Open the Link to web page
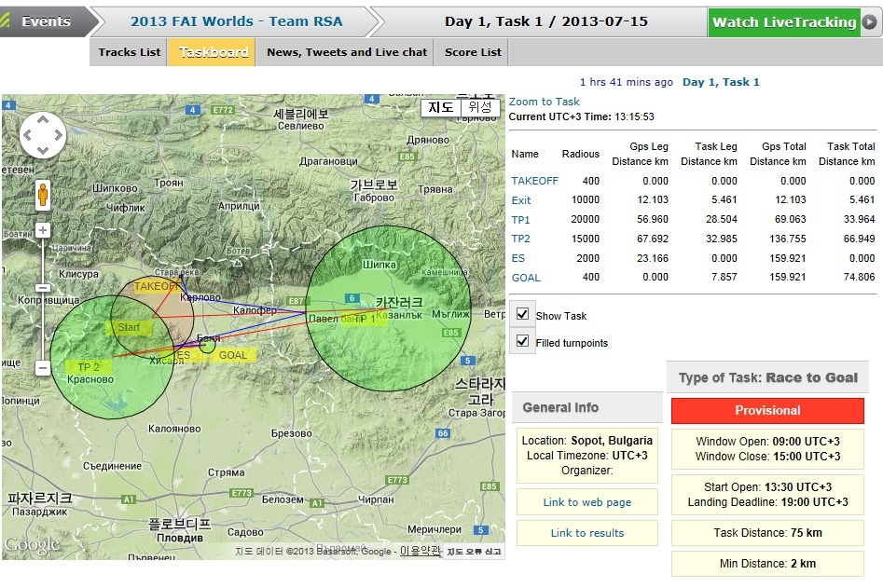This screenshot has width=883, height=588. click(586, 502)
